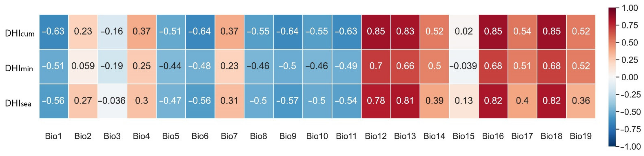Click the DHIsea Bio13 cell showing 0.81
The image size is (644, 156).
click(405, 101)
